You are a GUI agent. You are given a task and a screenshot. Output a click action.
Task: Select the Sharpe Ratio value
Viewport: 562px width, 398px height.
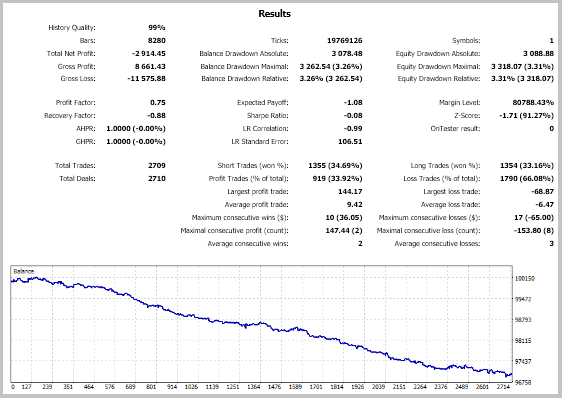pos(353,115)
